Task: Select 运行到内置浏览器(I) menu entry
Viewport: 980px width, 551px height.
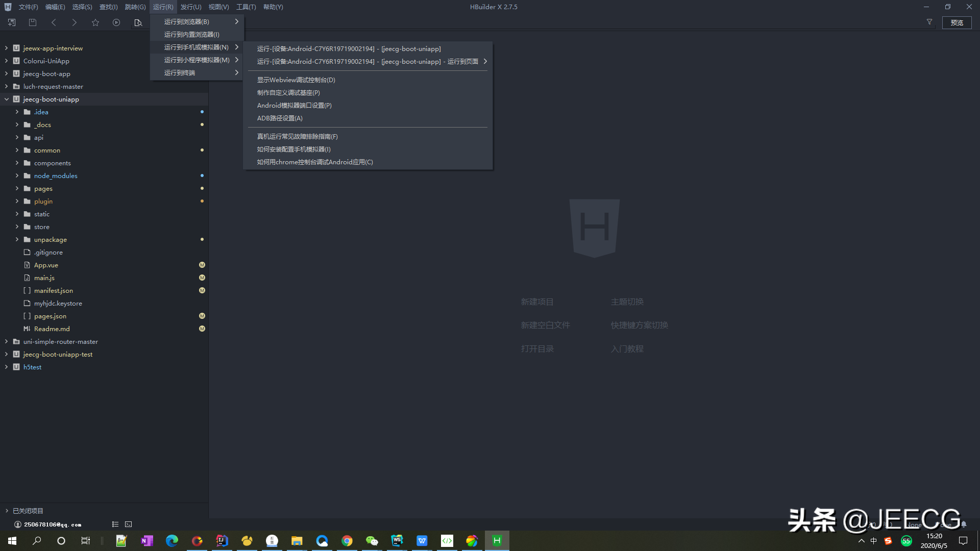Action: pos(197,34)
